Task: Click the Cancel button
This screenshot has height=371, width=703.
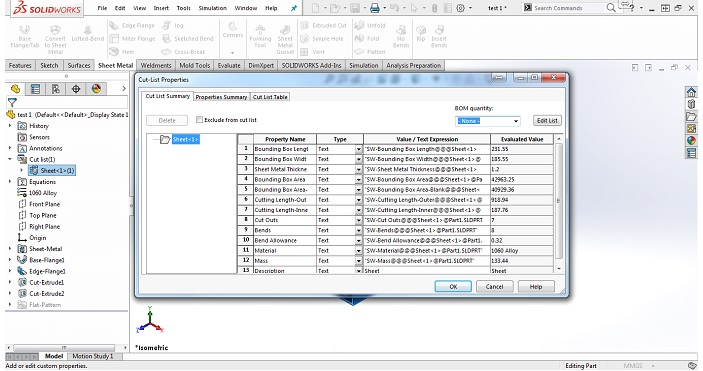Action: point(495,287)
